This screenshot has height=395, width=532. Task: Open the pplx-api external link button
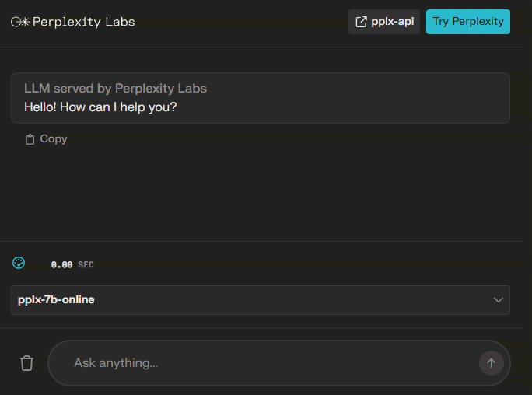click(x=384, y=22)
